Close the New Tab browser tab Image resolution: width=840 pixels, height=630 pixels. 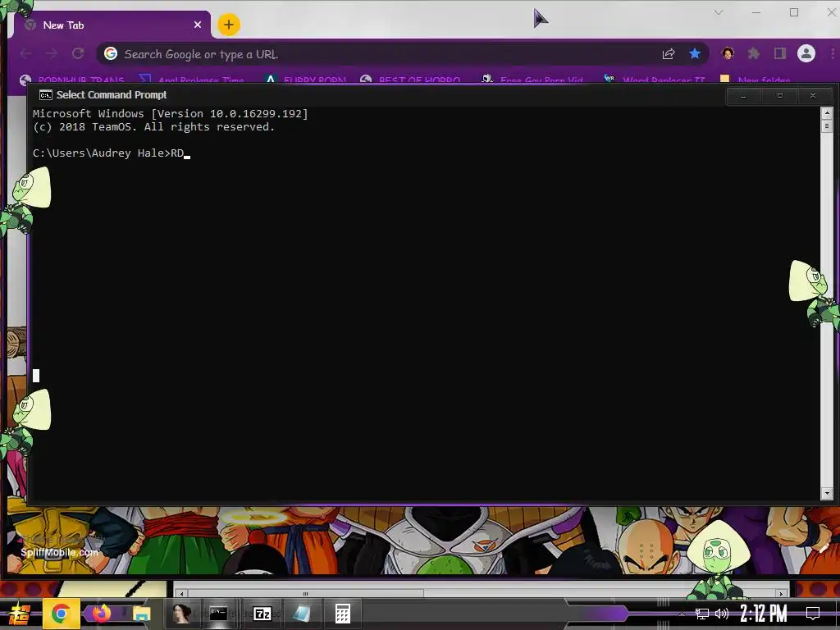point(198,25)
